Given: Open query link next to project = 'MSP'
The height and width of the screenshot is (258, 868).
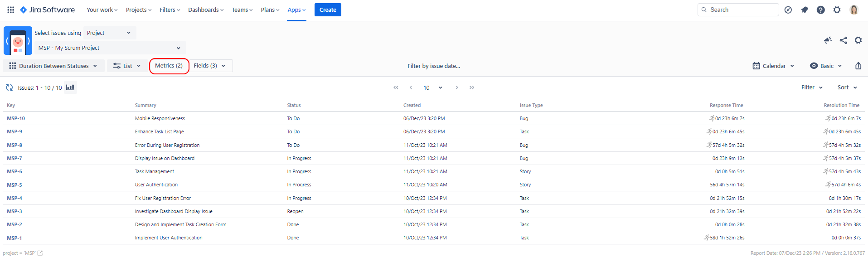Looking at the screenshot, I should pyautogui.click(x=40, y=253).
